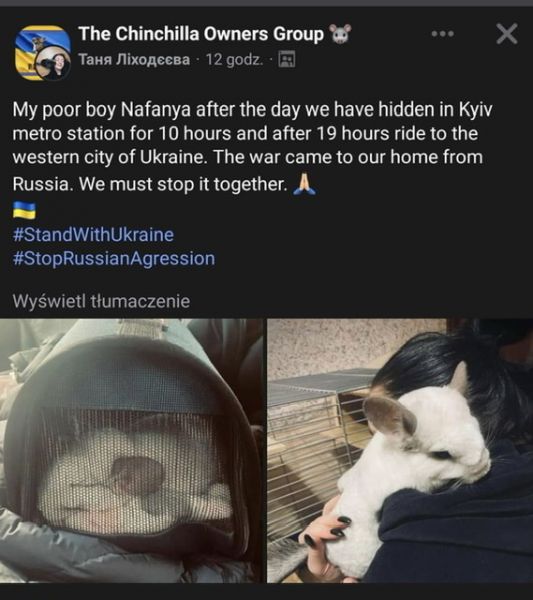
Task: Click the Ukrainian flag emoji in post
Action: (x=24, y=210)
